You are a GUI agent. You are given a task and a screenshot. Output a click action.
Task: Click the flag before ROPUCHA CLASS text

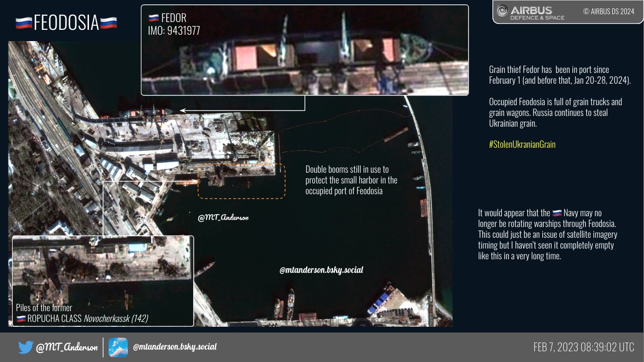(x=21, y=319)
